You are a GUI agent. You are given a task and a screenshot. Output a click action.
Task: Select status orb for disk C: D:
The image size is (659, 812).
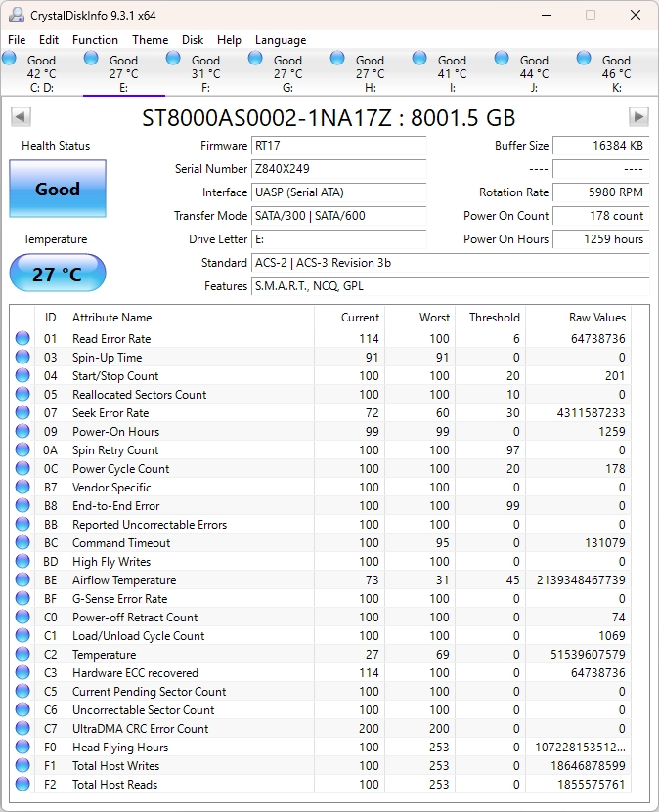10,58
